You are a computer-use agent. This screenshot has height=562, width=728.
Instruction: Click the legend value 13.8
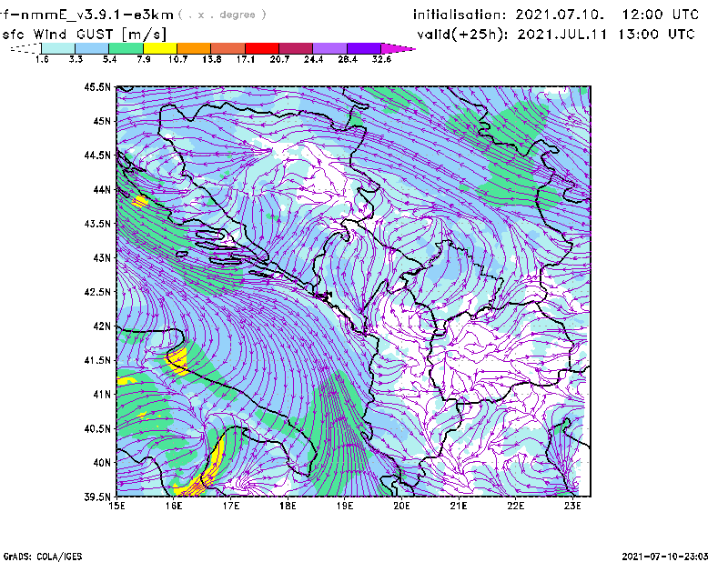point(212,59)
